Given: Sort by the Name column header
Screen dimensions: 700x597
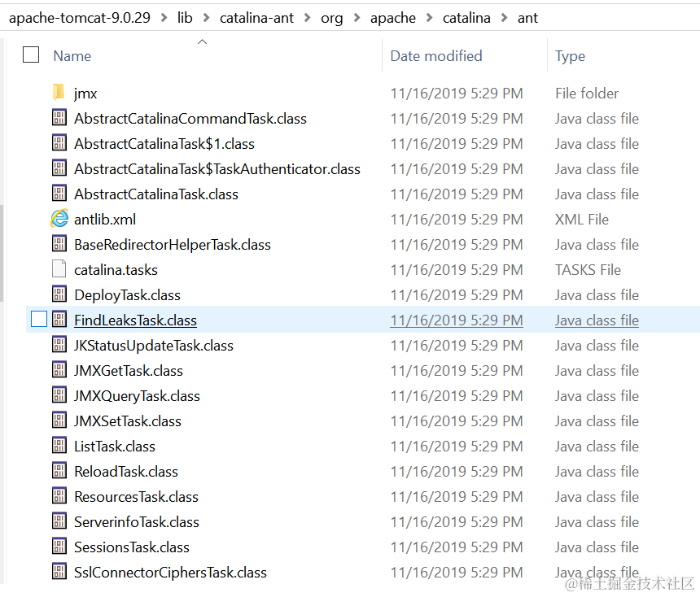Looking at the screenshot, I should click(72, 56).
